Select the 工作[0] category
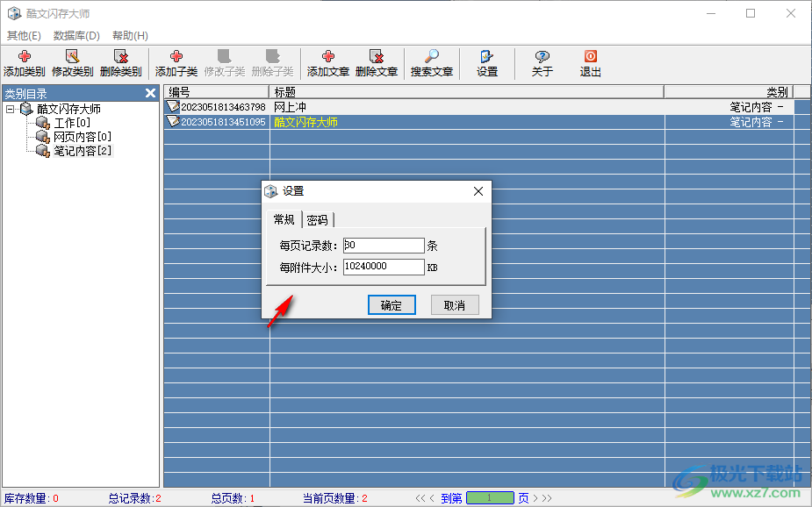The height and width of the screenshot is (507, 812). [x=72, y=123]
